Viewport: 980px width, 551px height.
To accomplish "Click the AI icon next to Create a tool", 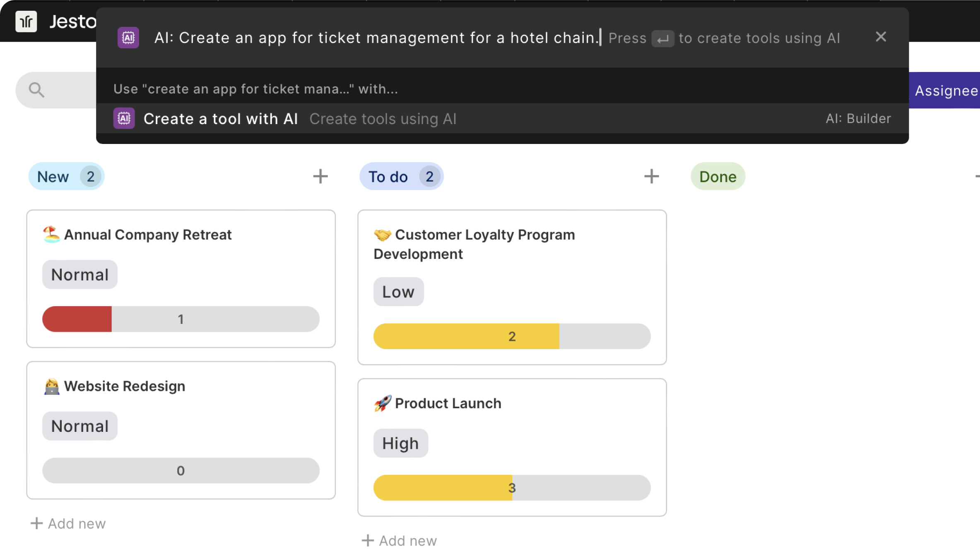I will 124,119.
